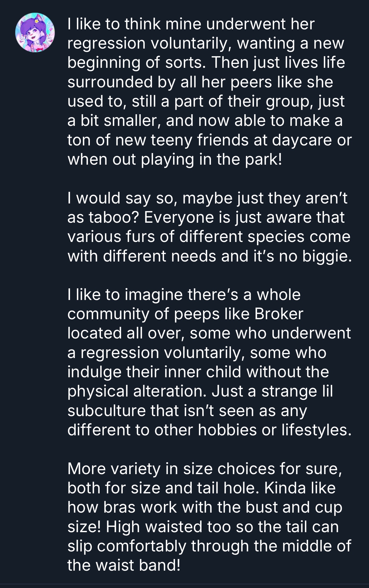Click the line "beginning of sorts. Then just lives life"

pos(206,62)
